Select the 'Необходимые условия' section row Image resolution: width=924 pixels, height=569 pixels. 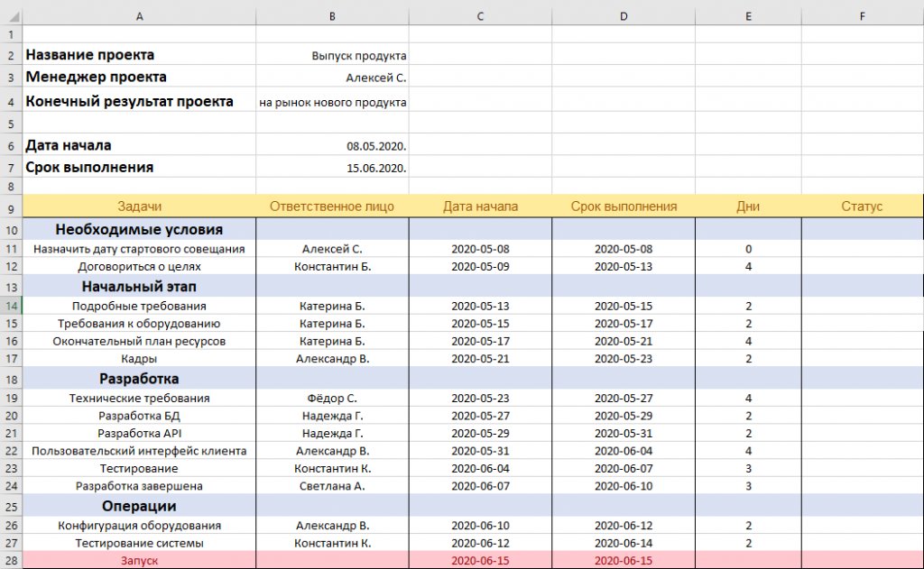(x=473, y=229)
